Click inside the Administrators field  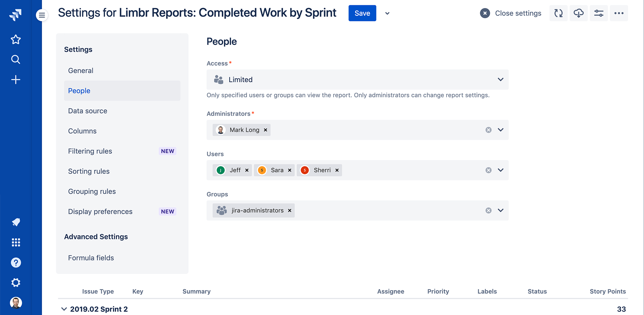(374, 130)
